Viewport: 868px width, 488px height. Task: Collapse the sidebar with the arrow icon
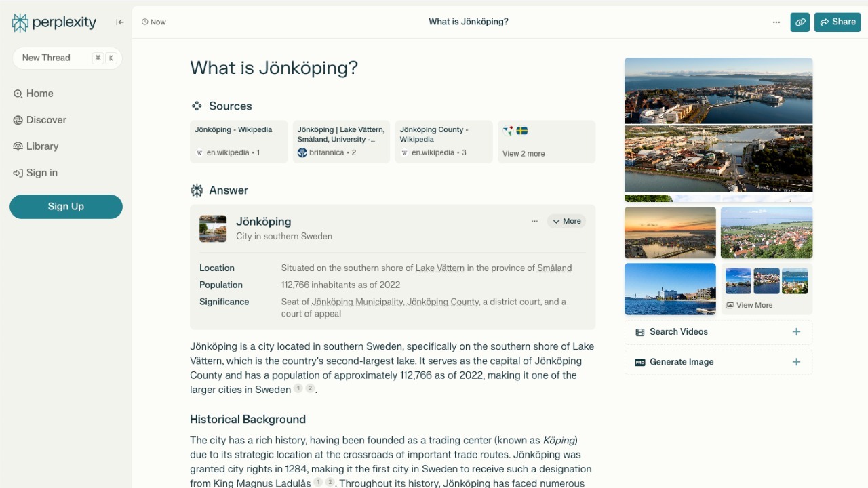point(120,22)
